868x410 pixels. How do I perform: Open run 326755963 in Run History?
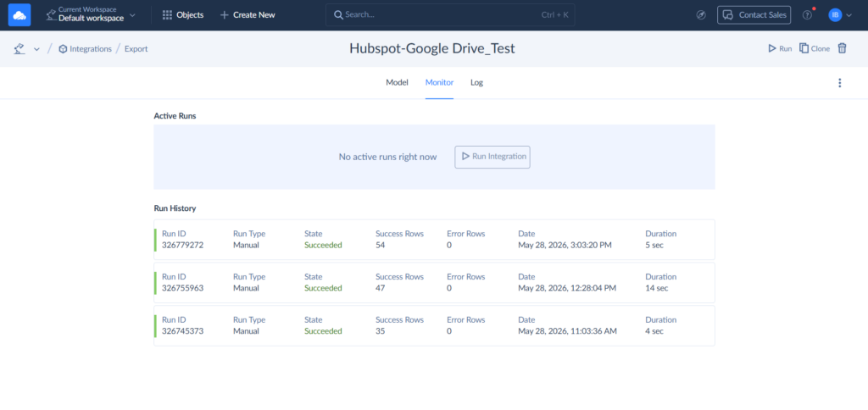pos(435,283)
